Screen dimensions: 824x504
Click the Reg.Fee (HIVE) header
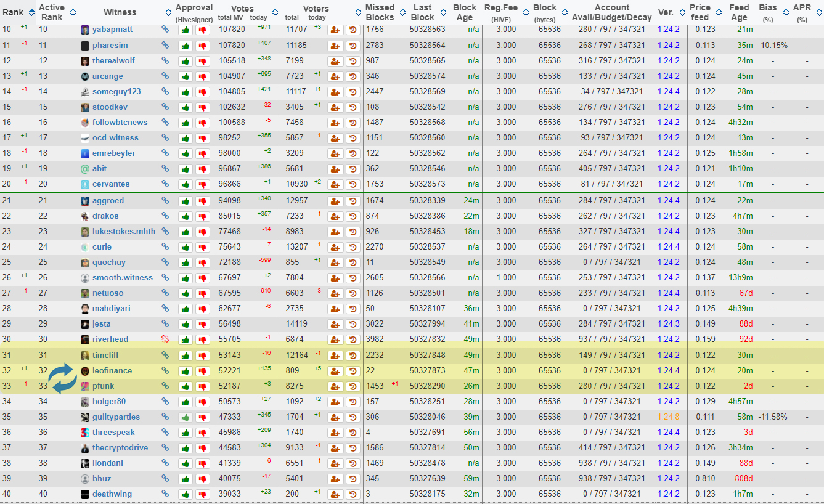(500, 12)
